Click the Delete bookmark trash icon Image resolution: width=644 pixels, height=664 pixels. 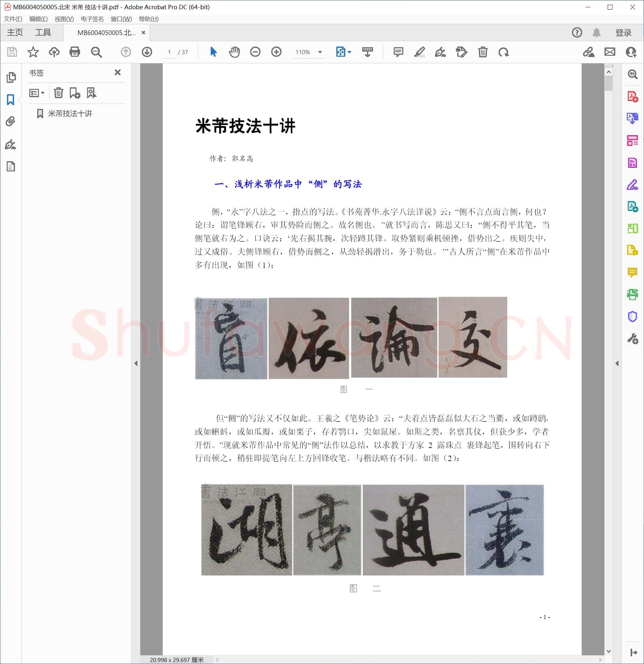58,92
